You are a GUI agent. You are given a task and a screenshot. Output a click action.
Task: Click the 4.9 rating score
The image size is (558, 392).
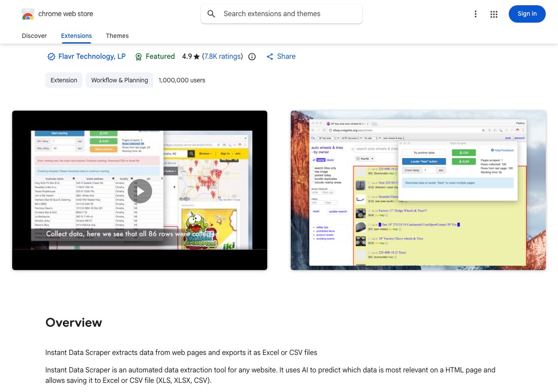coord(187,57)
